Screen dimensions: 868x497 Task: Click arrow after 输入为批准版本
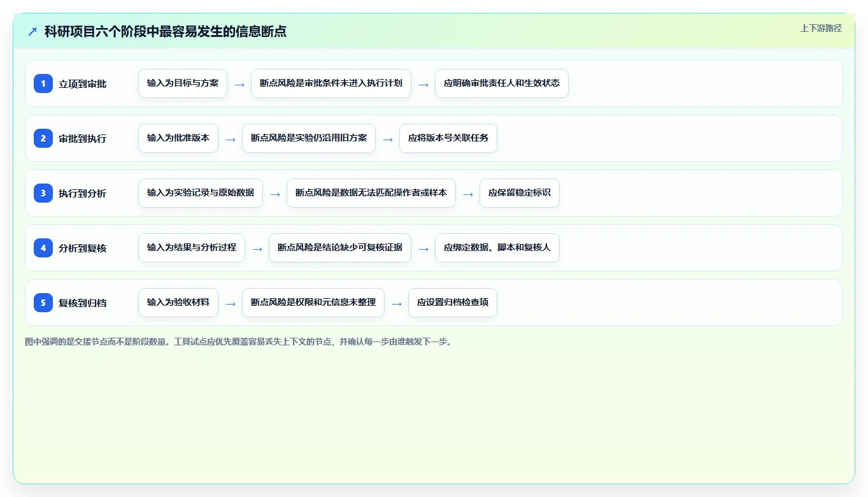tap(231, 139)
